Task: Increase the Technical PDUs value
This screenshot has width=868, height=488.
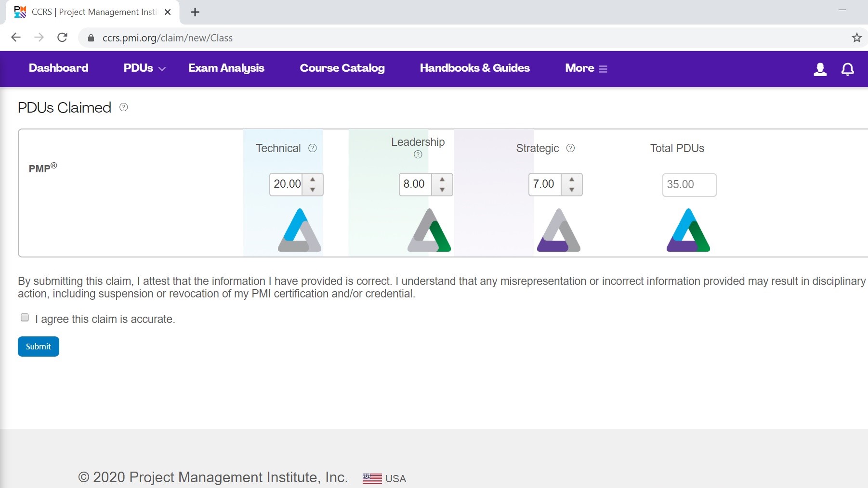Action: pos(313,179)
